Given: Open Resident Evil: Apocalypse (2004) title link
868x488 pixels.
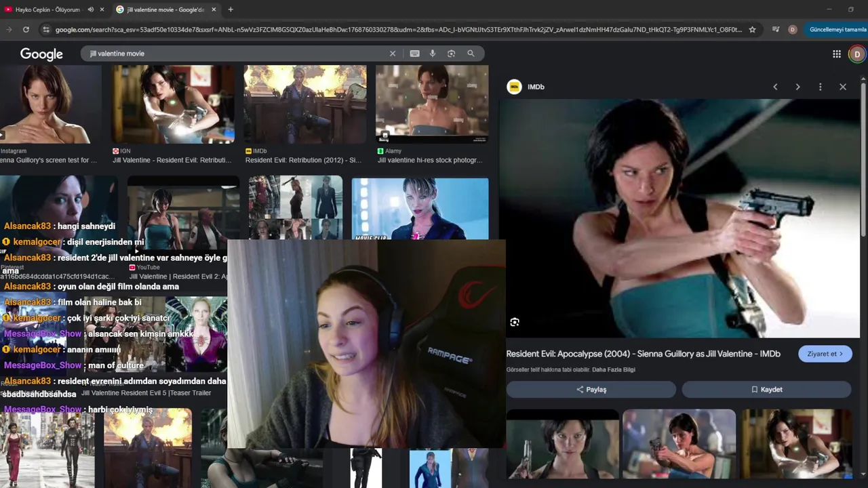Looking at the screenshot, I should [x=643, y=354].
